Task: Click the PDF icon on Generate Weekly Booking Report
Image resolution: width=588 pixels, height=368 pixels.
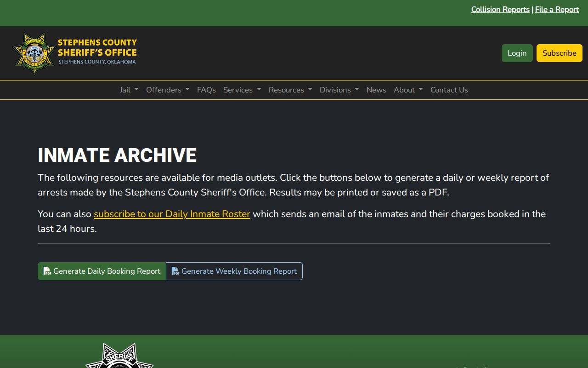Action: click(175, 271)
